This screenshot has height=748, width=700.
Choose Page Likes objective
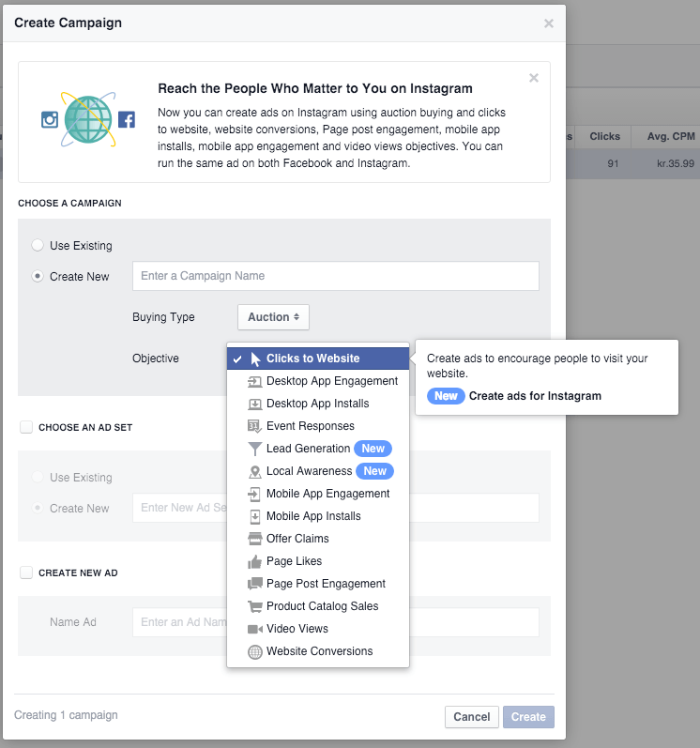[318, 561]
